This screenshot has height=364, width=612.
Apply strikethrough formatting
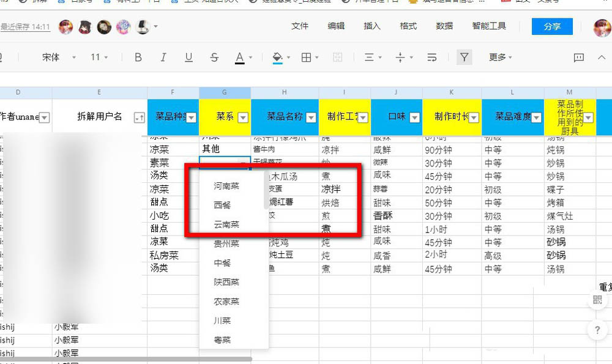[x=214, y=57]
